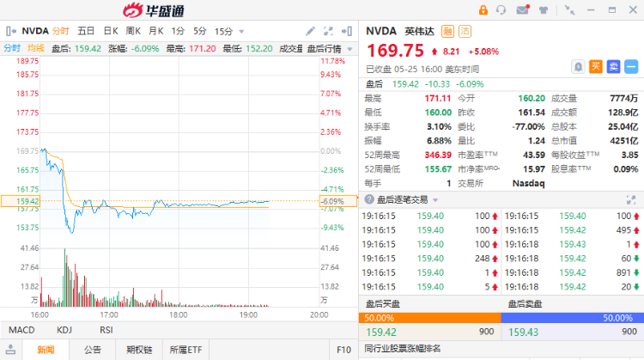644x360 pixels.
Task: Remove from watchlist minus button
Action: tap(631, 66)
